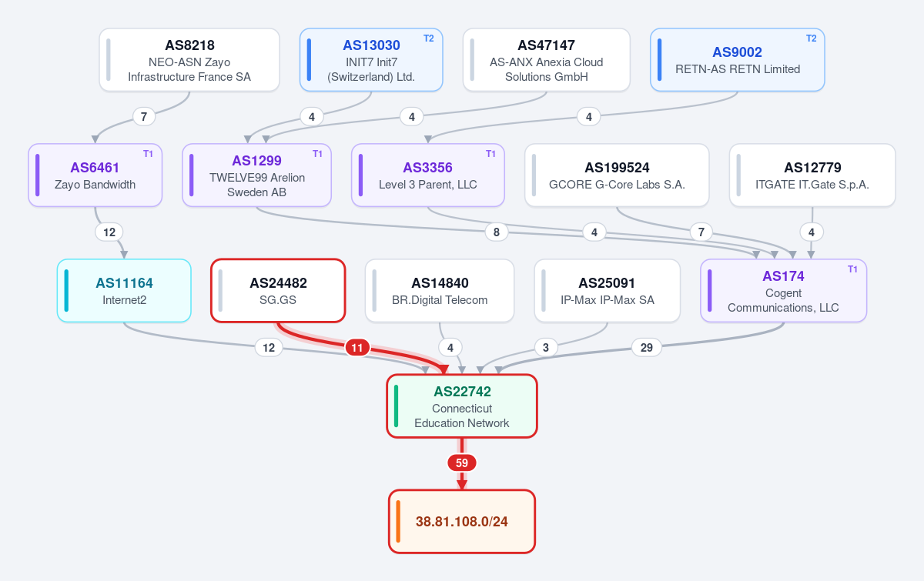The image size is (924, 581).
Task: Click the red 11 edge label
Action: tap(357, 348)
